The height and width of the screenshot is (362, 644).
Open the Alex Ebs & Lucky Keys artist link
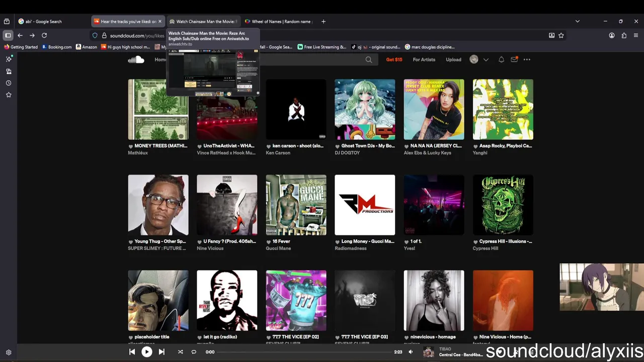pyautogui.click(x=428, y=153)
